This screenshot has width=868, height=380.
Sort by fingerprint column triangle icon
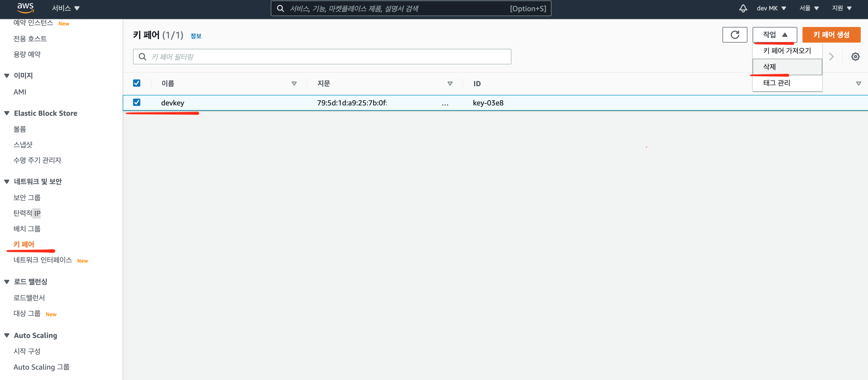point(450,84)
